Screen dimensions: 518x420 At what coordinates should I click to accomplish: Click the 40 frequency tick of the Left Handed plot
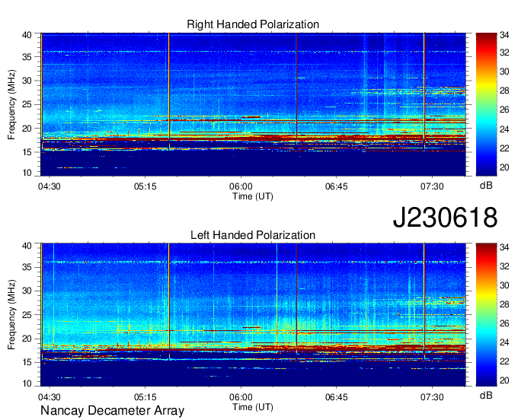pos(27,245)
